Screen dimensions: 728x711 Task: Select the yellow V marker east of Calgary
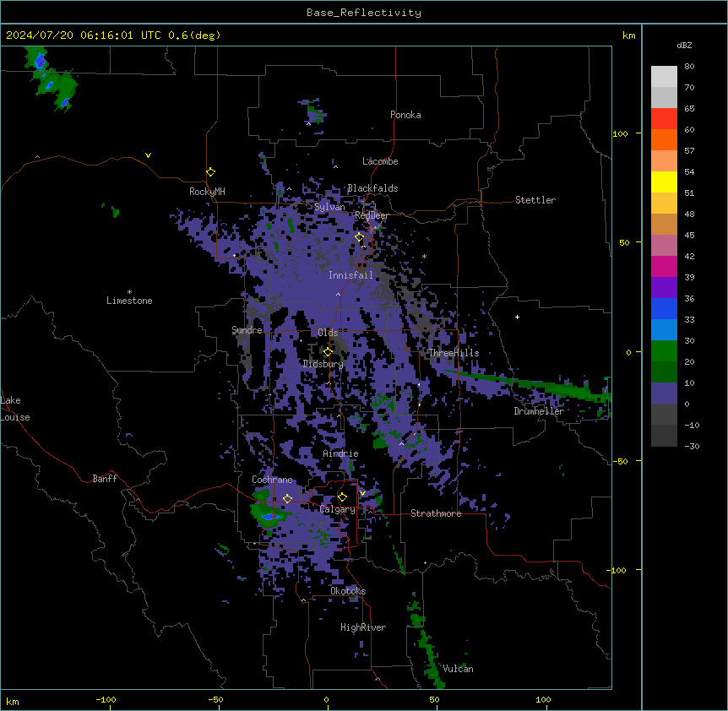362,493
